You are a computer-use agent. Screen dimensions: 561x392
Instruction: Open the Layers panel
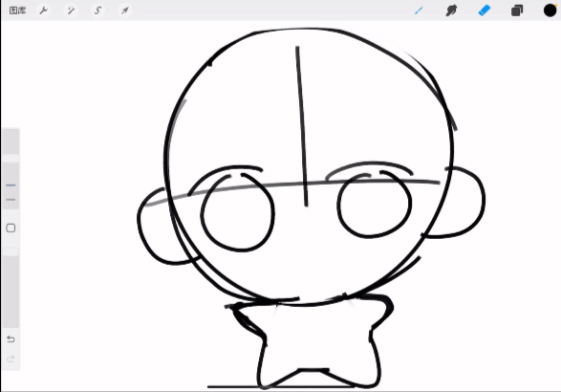[x=517, y=11]
